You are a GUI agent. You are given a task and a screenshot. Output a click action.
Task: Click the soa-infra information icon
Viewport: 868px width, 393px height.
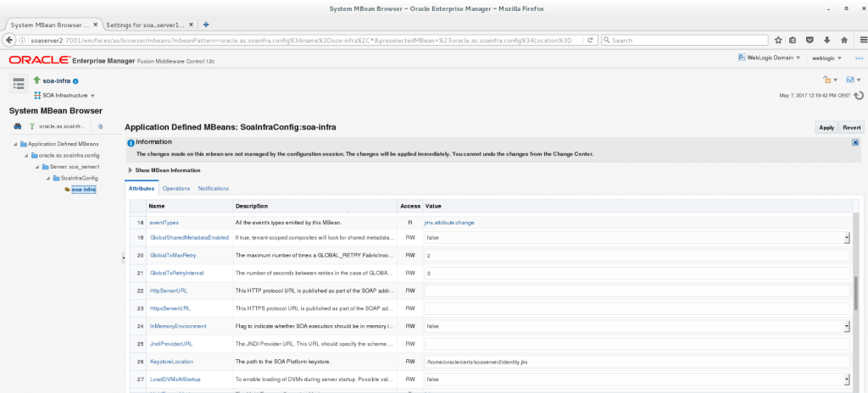75,81
